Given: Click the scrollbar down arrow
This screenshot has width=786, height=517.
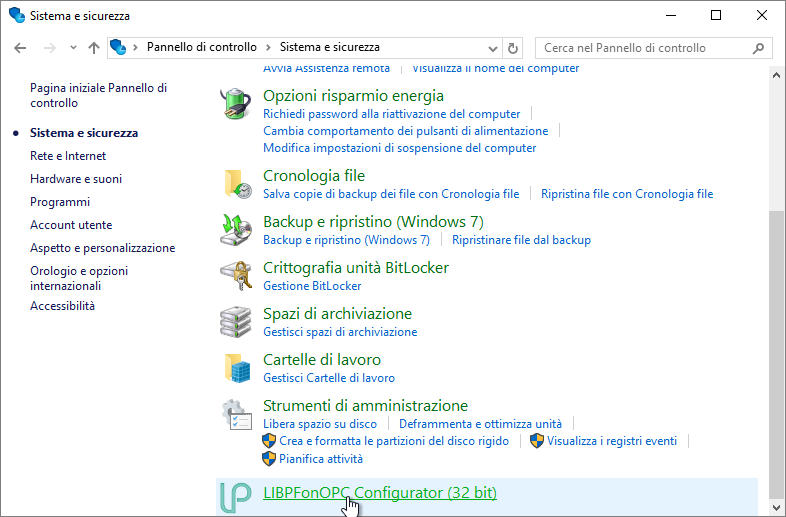Looking at the screenshot, I should point(776,506).
